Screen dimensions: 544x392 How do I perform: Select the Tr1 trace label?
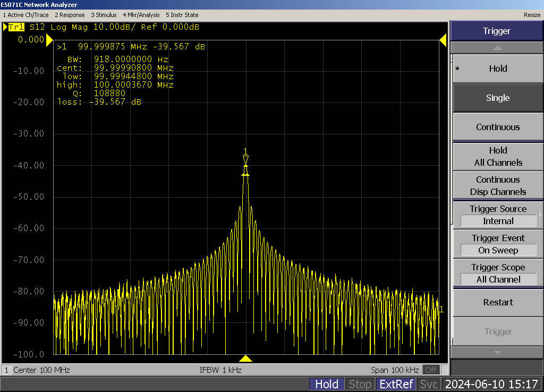(16, 27)
